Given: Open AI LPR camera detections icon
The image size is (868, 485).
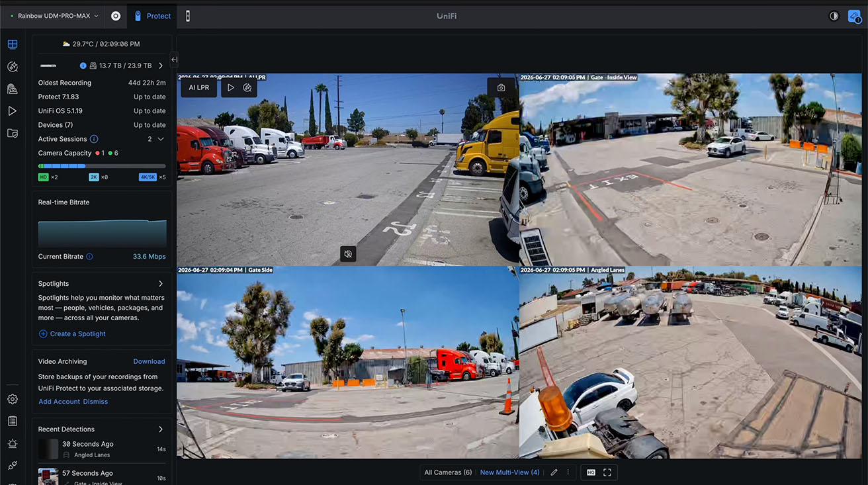Looking at the screenshot, I should [247, 87].
